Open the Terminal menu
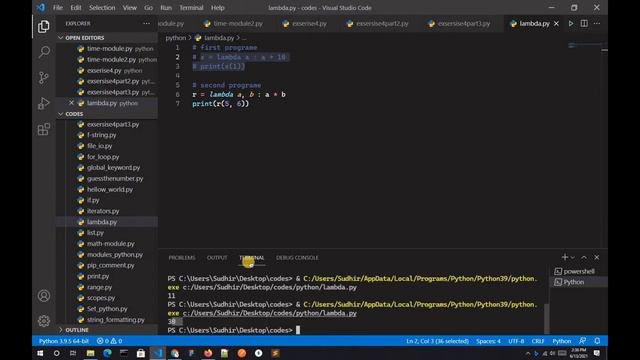The image size is (640, 360). coord(191,8)
